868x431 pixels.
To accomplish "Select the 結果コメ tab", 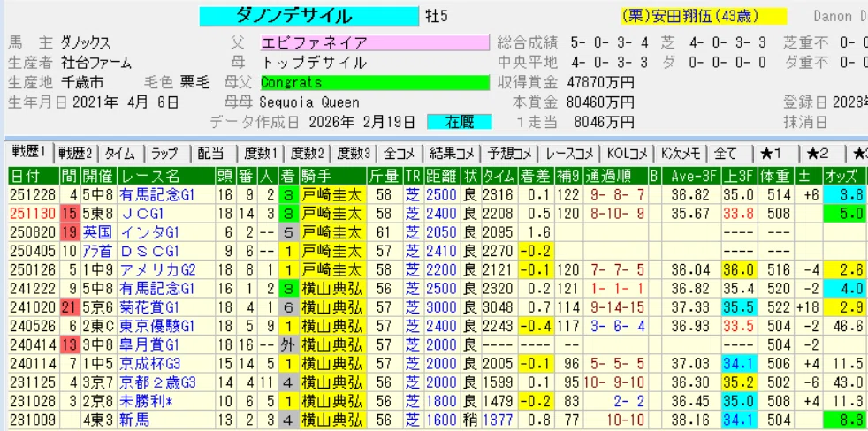I will pyautogui.click(x=452, y=154).
